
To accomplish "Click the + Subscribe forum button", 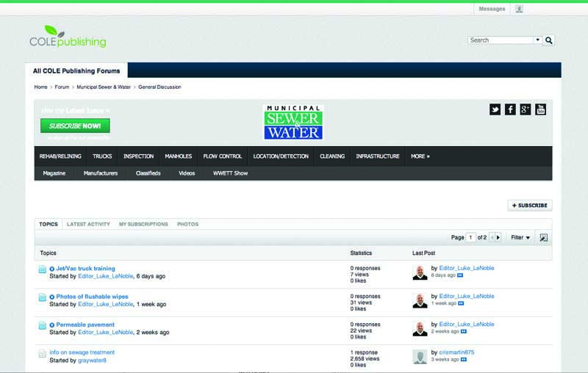I will (x=529, y=206).
